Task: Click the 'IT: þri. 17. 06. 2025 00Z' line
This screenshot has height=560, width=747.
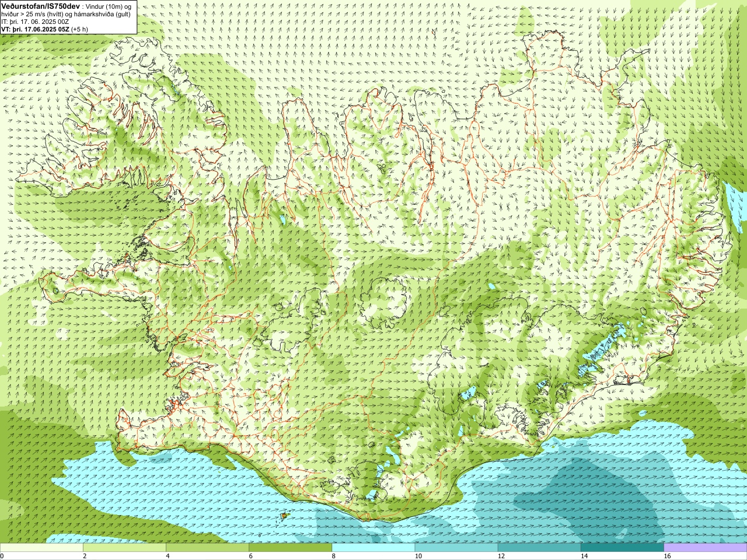Action: tap(35, 22)
